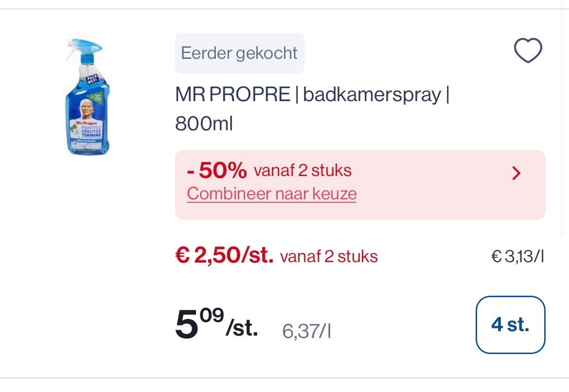Select the 'Eerder gekocht' badge
The width and height of the screenshot is (569, 392).
pos(239,53)
